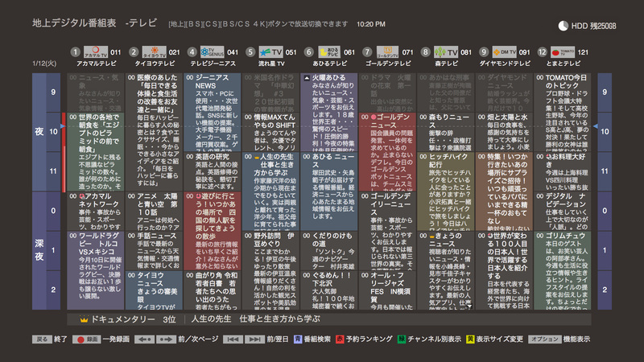The width and height of the screenshot is (644, 362).
Task: Select program 人生の先生 仕事と生き方から学ぶ in grid
Action: (x=270, y=191)
